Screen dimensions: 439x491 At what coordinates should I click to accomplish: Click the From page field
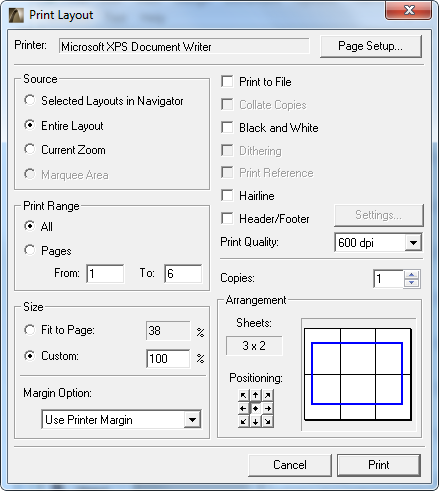click(105, 274)
